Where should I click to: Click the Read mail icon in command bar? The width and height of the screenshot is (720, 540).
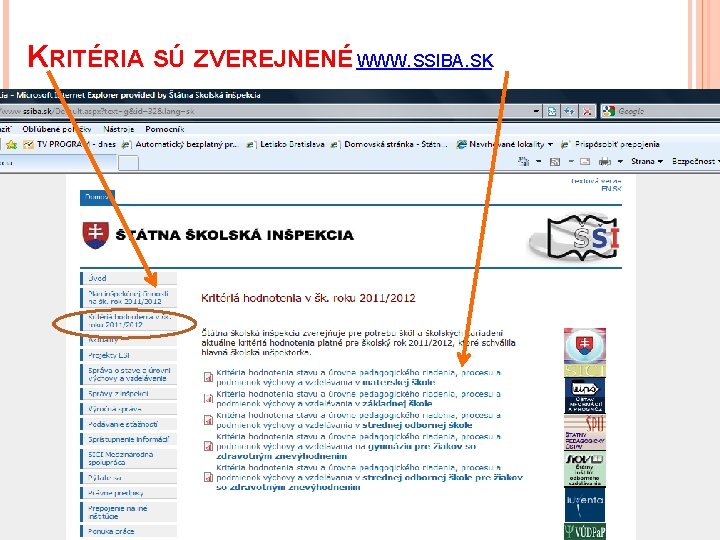coord(585,161)
